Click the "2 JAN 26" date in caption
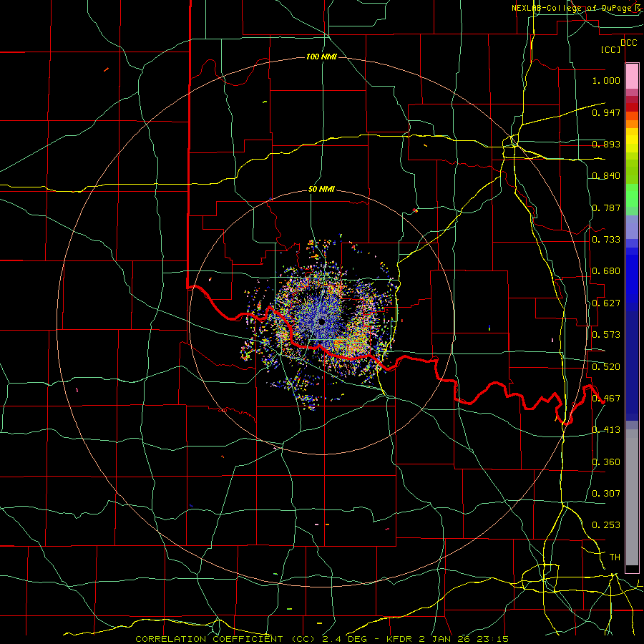644x644 pixels. [446, 639]
